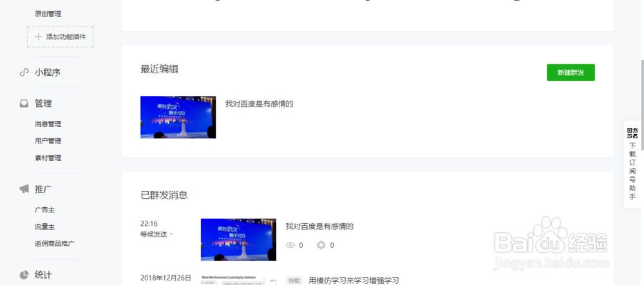Click the 小程序 link icon in sidebar

coord(24,73)
